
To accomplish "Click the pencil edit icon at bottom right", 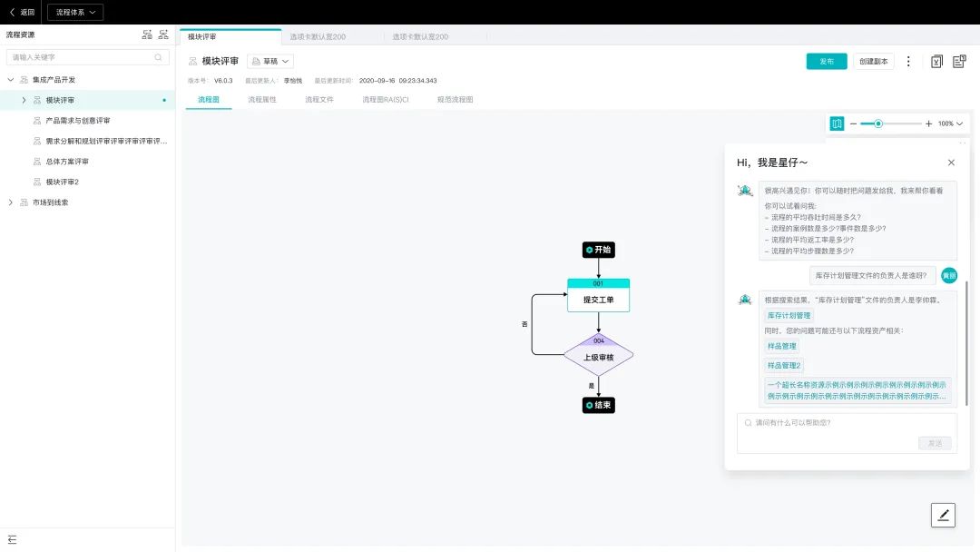I will click(x=943, y=515).
